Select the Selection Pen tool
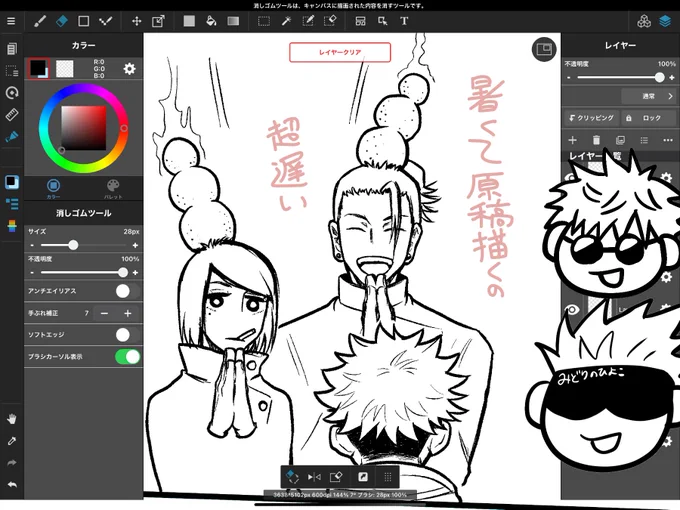This screenshot has width=680, height=510. 308,21
